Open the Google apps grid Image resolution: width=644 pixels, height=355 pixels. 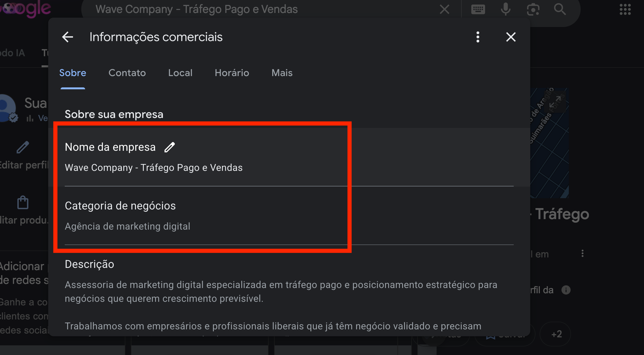tap(625, 9)
